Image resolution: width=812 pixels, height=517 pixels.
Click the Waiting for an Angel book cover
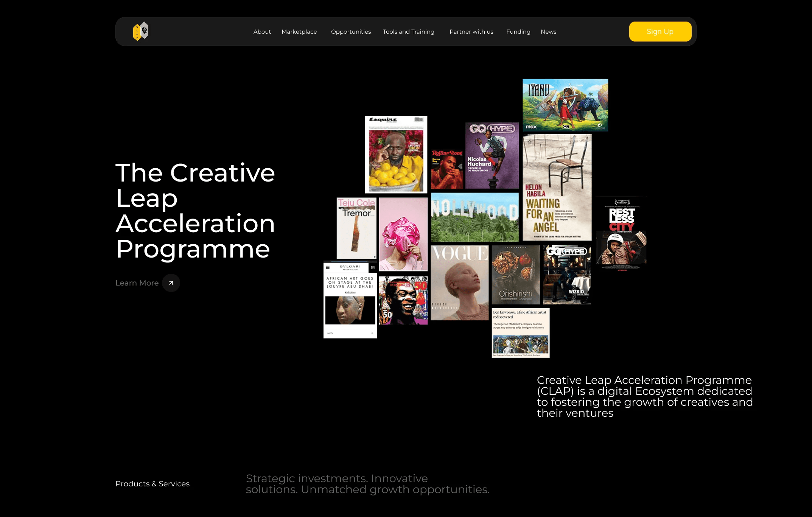pyautogui.click(x=557, y=187)
